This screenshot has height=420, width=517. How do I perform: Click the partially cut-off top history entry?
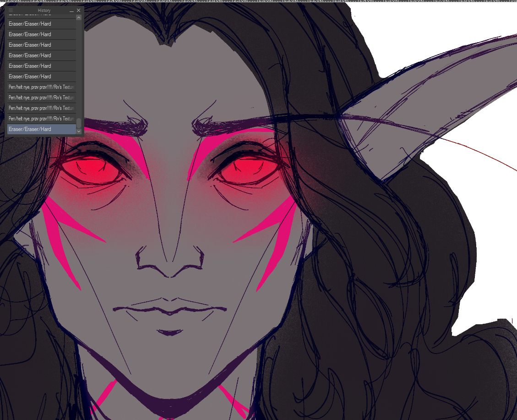[41, 16]
